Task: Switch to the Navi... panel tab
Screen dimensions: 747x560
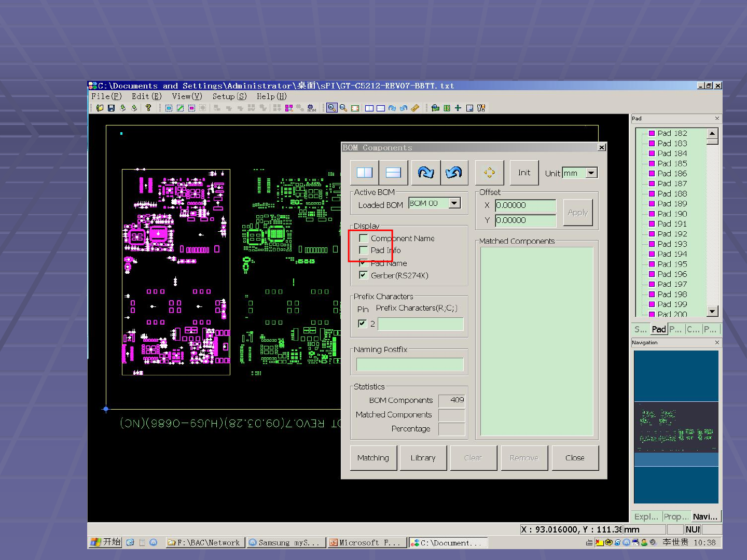Action: (705, 516)
